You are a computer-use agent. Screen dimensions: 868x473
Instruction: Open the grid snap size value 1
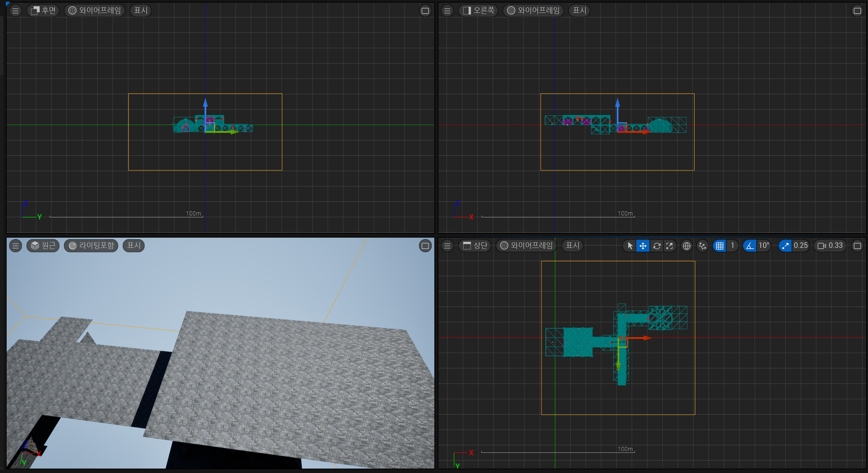click(x=732, y=246)
